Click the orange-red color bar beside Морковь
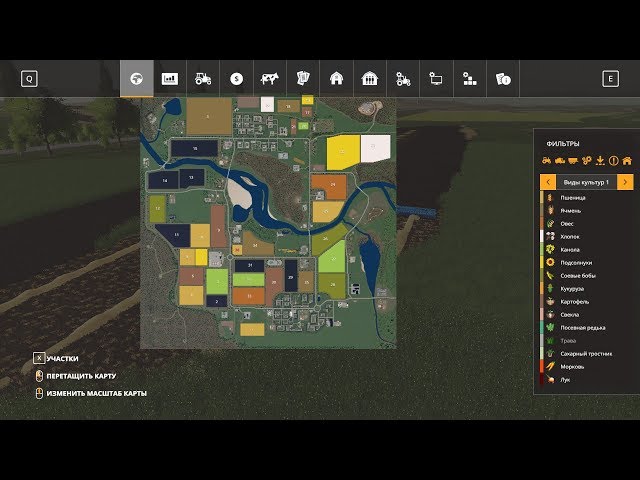The height and width of the screenshot is (480, 640). (x=542, y=367)
